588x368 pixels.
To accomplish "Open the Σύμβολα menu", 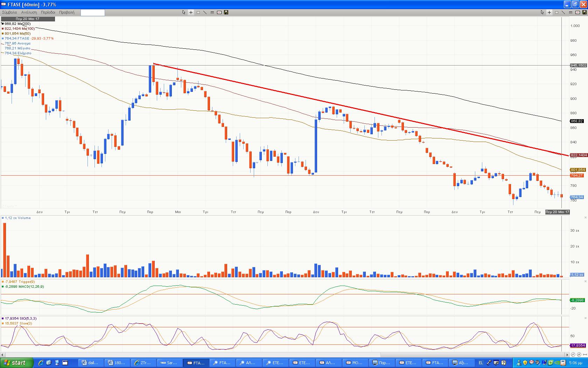I will click(9, 12).
